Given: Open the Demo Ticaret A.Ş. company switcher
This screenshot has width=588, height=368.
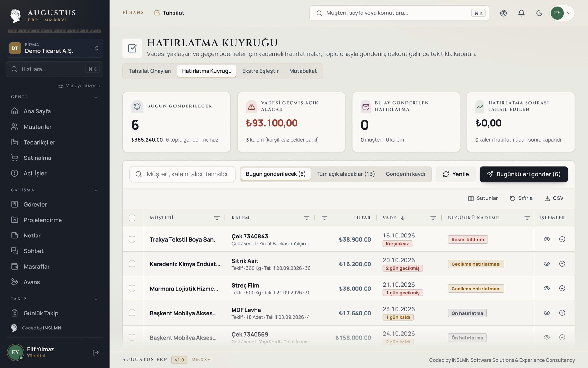Looking at the screenshot, I should 54,48.
